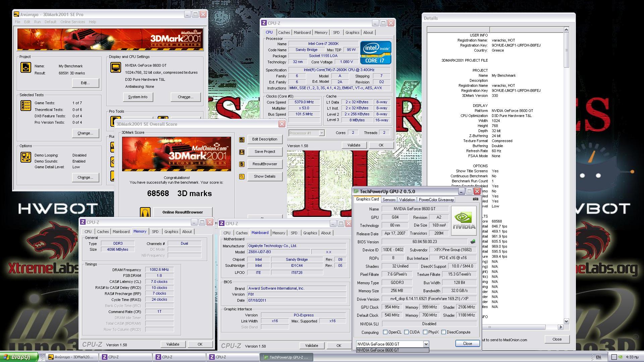This screenshot has height=362, width=644.
Task: Click the taskbar clock showing 4:33
Action: [632, 357]
